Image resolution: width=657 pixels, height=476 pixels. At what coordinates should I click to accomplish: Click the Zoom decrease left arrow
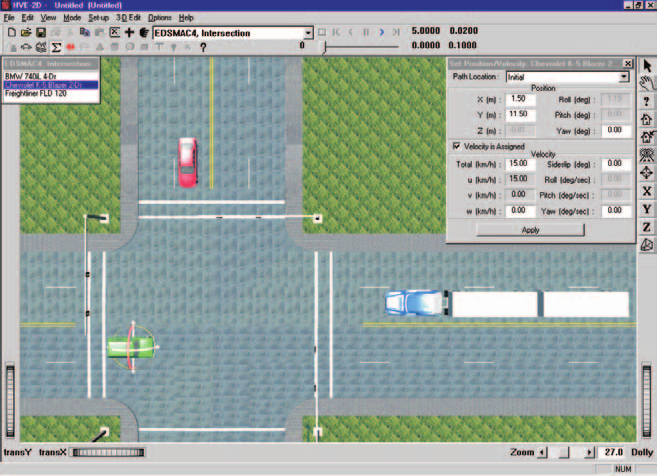(542, 453)
